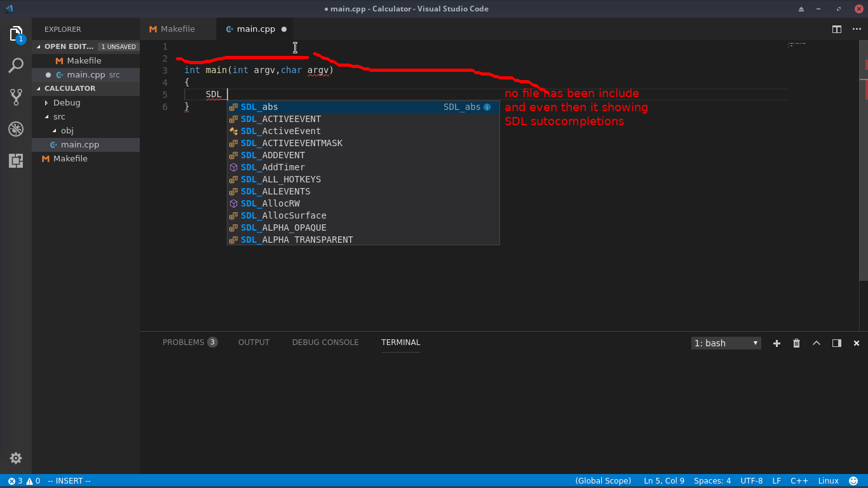Open the '1: bash' terminal dropdown
Screen dimensions: 868x488
click(x=726, y=343)
